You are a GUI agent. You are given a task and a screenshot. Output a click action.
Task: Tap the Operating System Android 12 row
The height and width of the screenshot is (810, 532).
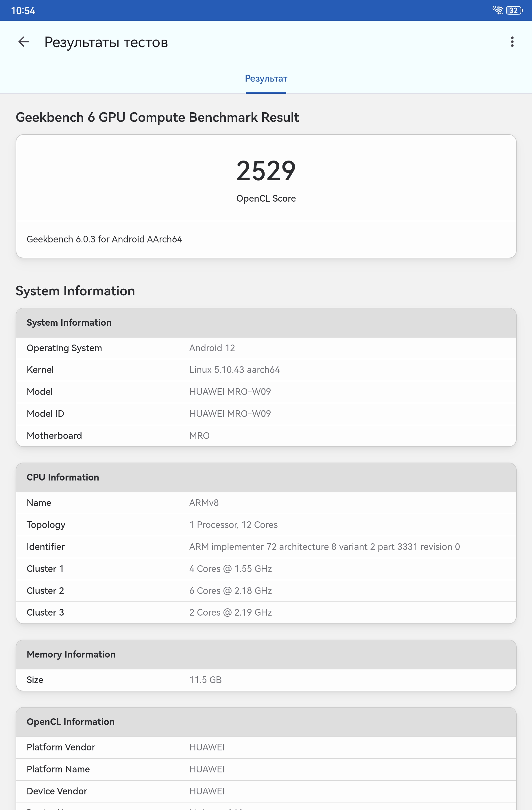coord(266,348)
